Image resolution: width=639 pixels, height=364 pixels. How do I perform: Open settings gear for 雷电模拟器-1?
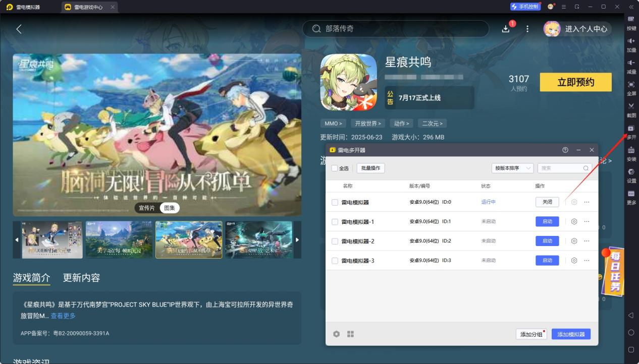(x=574, y=221)
